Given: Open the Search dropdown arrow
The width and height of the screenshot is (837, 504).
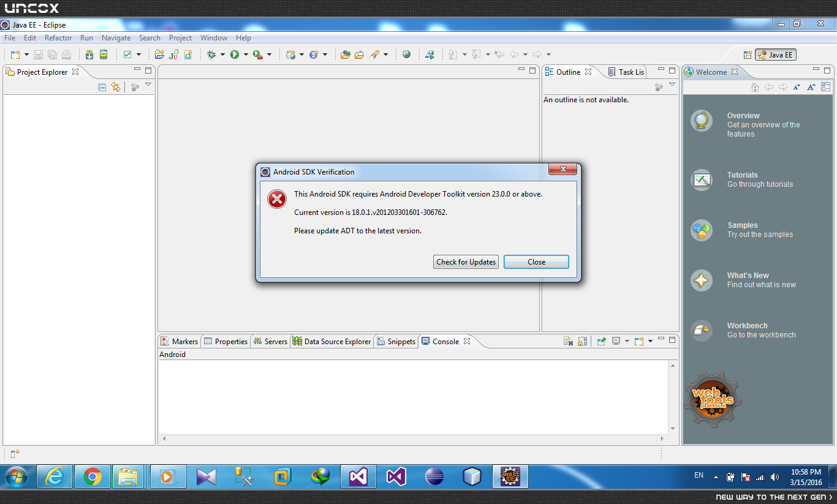Looking at the screenshot, I should pos(385,55).
